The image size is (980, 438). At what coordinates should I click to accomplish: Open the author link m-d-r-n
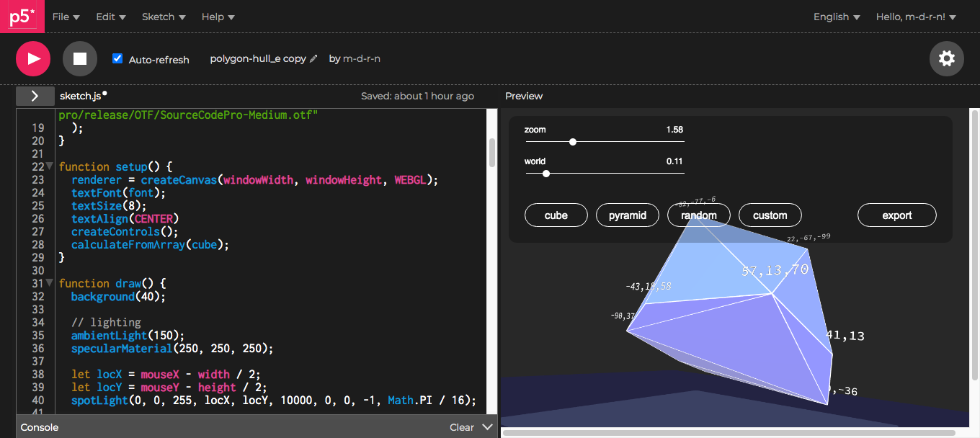click(362, 59)
